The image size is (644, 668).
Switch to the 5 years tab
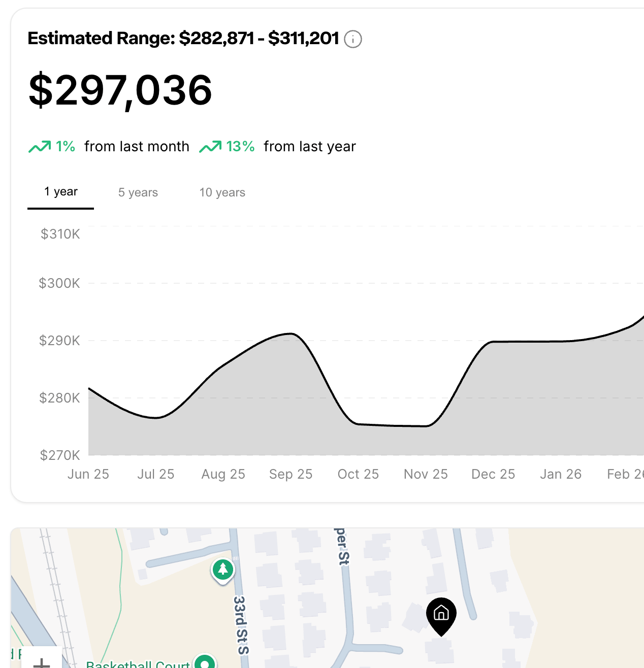pyautogui.click(x=138, y=192)
